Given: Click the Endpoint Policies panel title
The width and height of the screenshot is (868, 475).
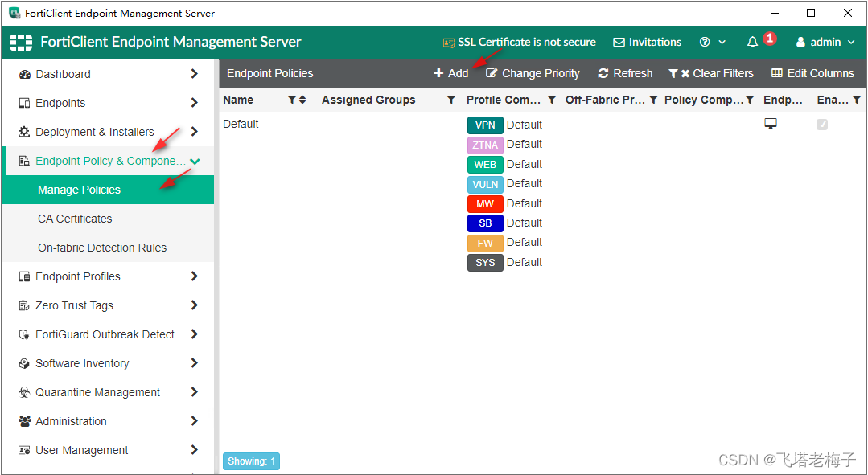Looking at the screenshot, I should pyautogui.click(x=270, y=74).
